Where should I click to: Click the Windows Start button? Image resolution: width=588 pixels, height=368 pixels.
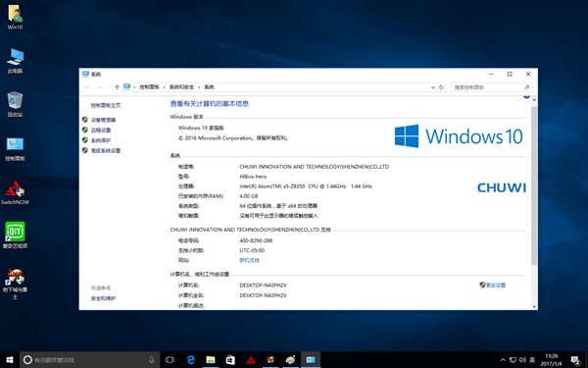pos(10,360)
